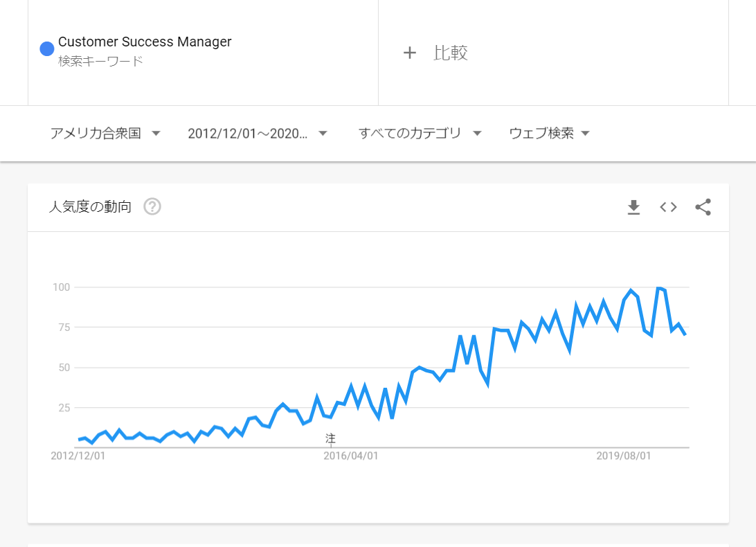This screenshot has width=756, height=547.
Task: Open the ウェブ検索 search type dropdown
Action: point(549,134)
